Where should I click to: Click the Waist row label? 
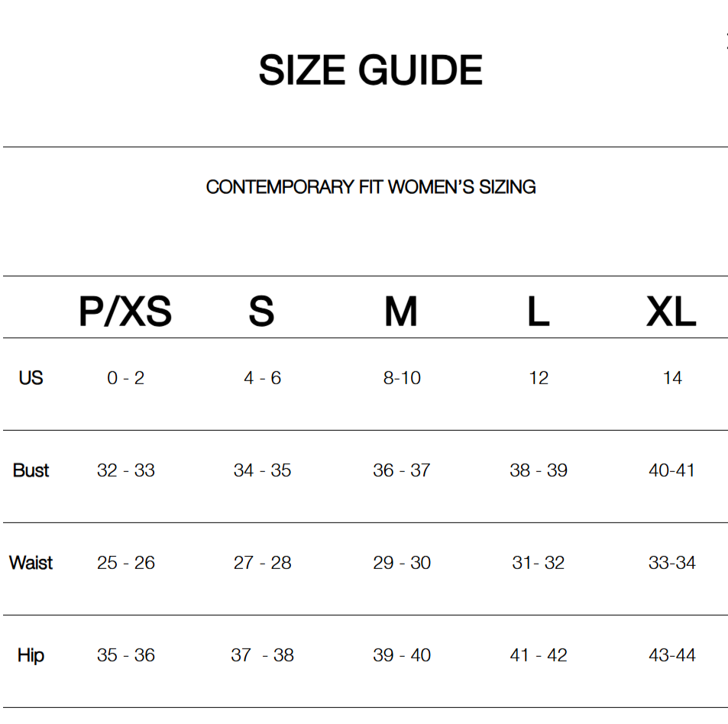(x=31, y=563)
